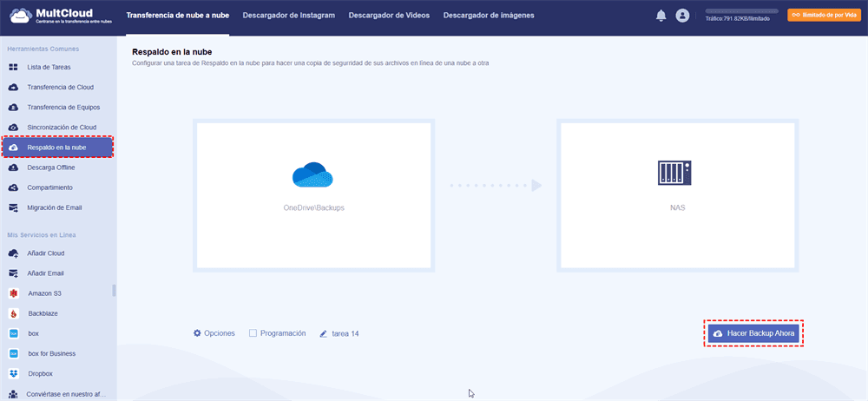Select Descarga Offline menu entry

58,168
